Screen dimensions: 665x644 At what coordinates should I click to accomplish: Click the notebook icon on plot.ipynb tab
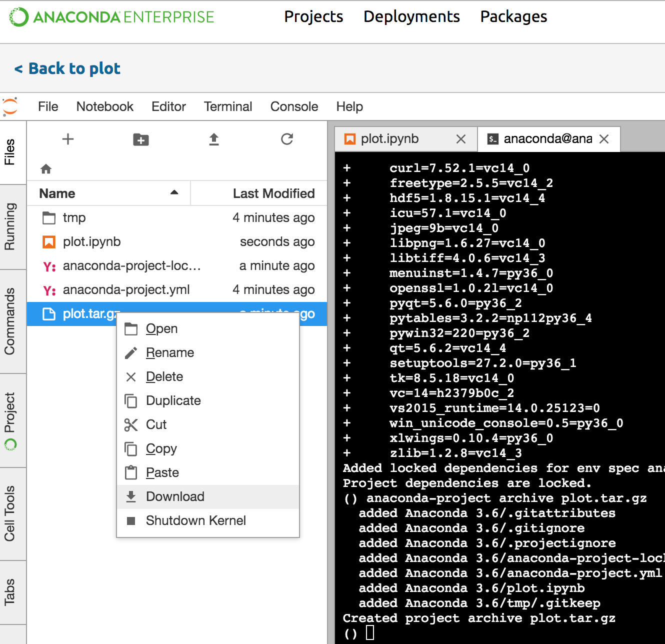pos(350,139)
